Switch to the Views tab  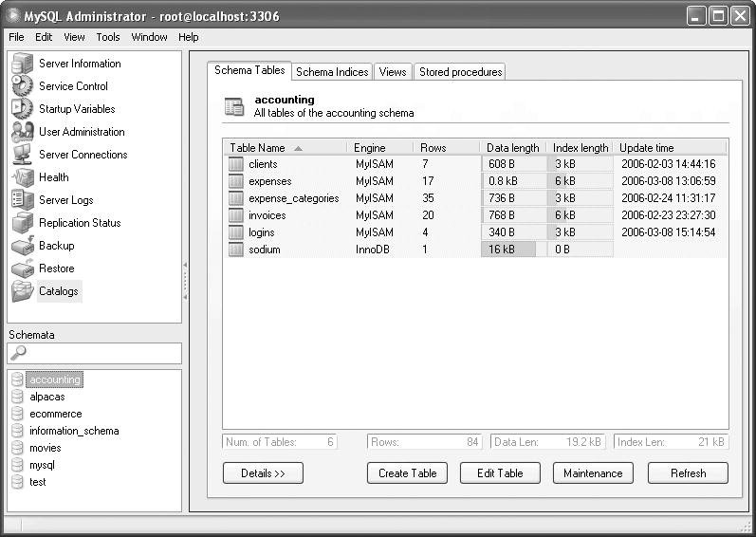click(393, 72)
